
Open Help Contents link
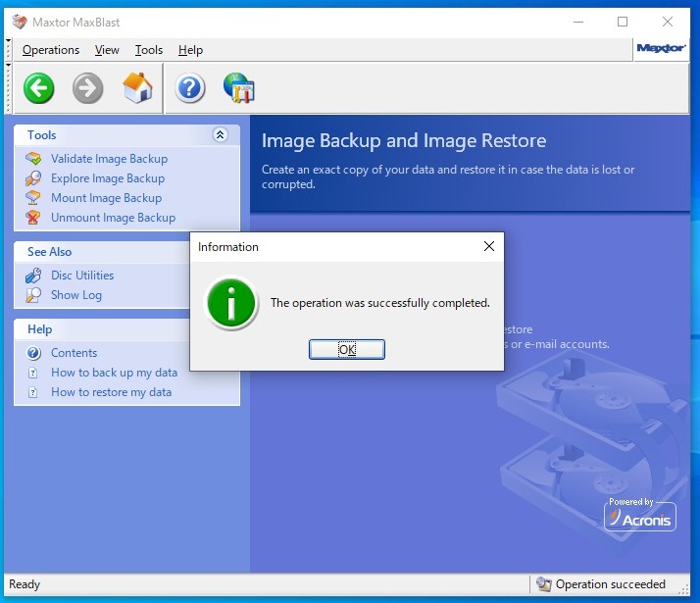tap(75, 353)
